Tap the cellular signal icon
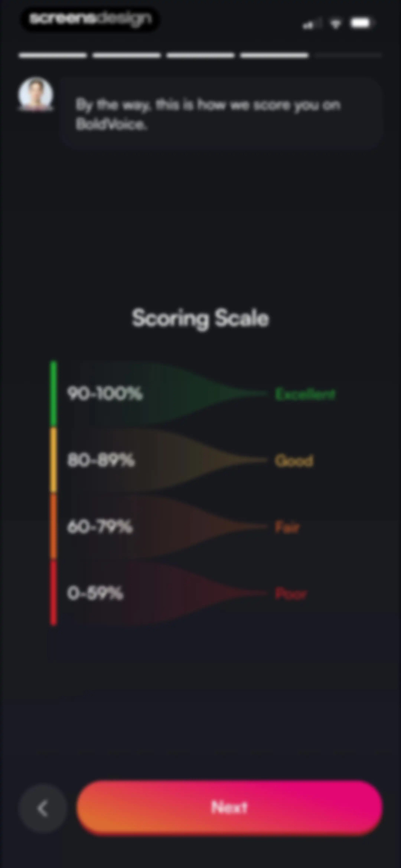This screenshot has width=401, height=868. click(x=312, y=24)
